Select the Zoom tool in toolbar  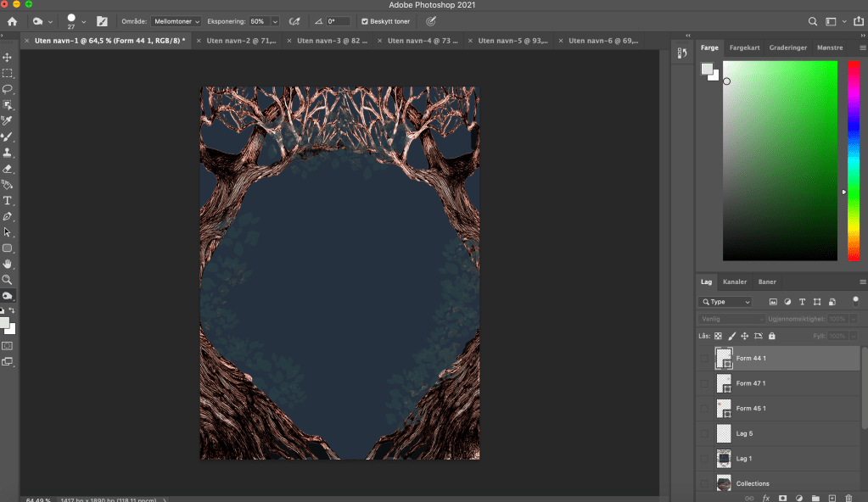click(8, 279)
